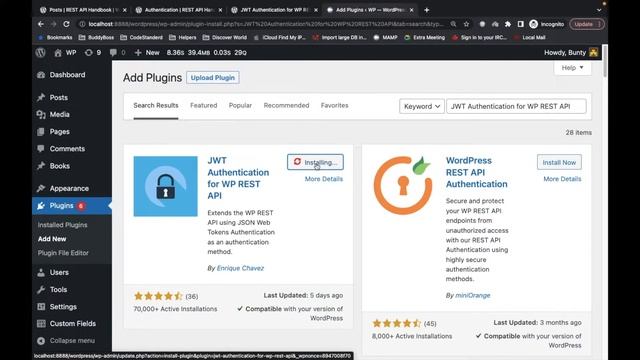The image size is (640, 360).
Task: Switch to the Favorites tab
Action: click(335, 105)
